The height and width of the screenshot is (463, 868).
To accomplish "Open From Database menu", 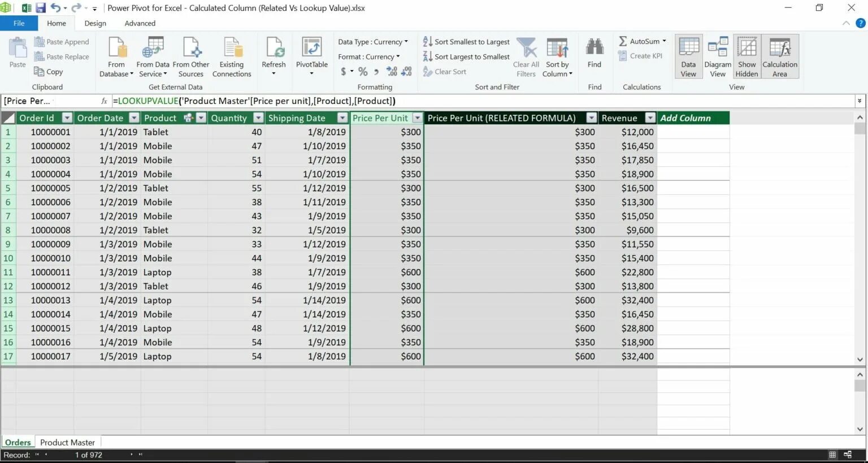I will pos(116,57).
